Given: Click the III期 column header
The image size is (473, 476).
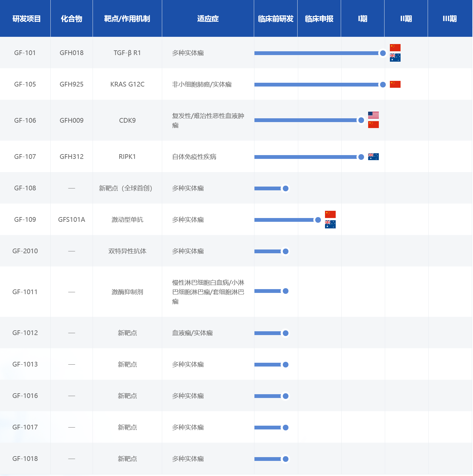Looking at the screenshot, I should coord(450,19).
